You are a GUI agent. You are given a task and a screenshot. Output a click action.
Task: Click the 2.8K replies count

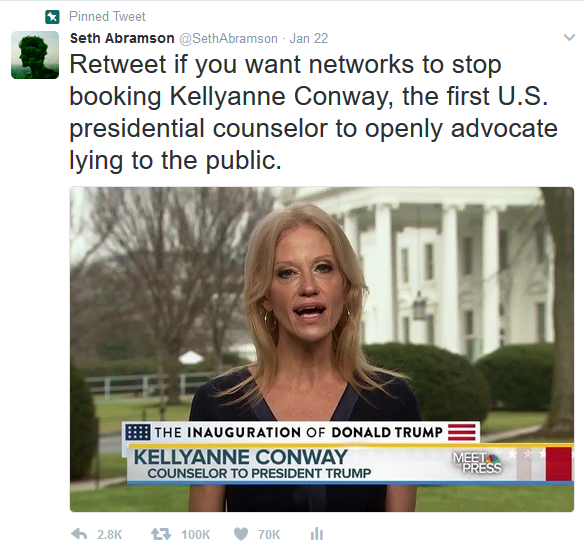click(x=109, y=535)
